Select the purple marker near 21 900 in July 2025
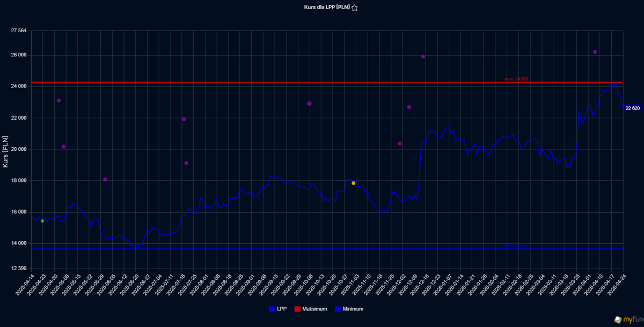 (184, 119)
